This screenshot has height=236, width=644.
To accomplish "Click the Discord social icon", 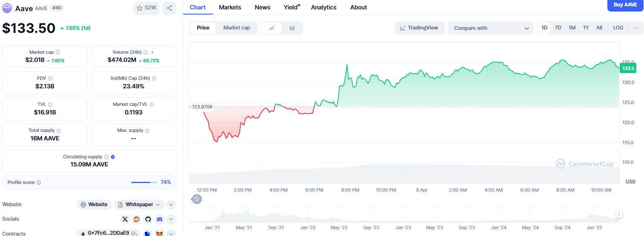I will click(x=159, y=219).
